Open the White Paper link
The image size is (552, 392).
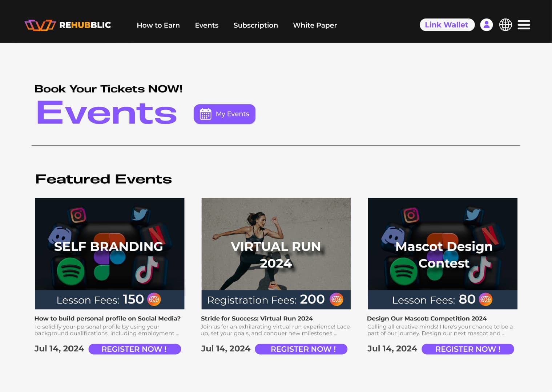tap(315, 25)
